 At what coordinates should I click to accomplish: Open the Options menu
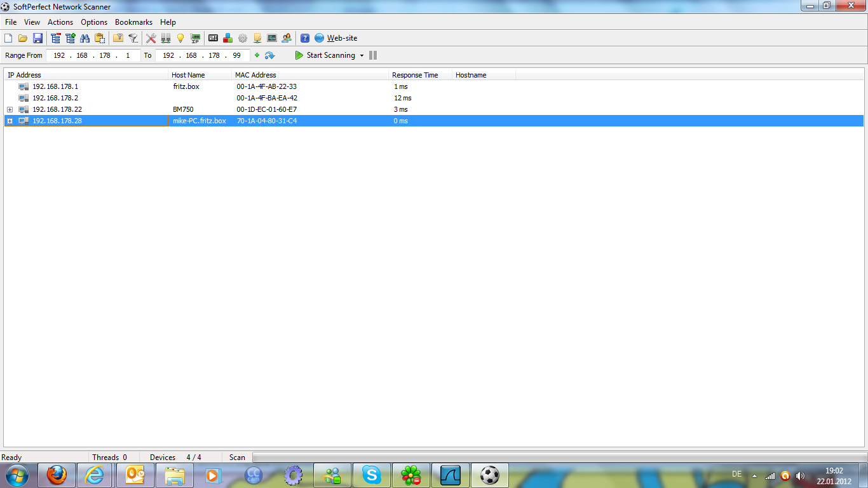pos(94,22)
